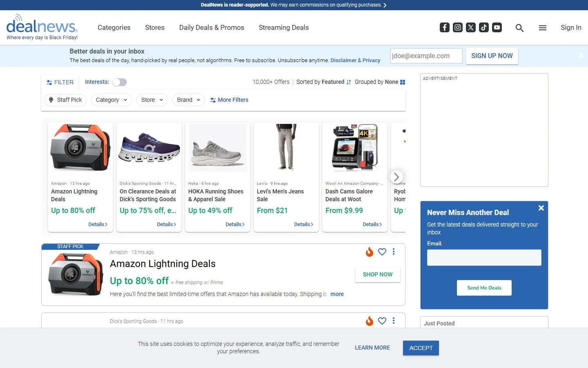Click SHOP NOW for Amazon Lightning Deals
Screen dimensions: 588x368
(x=378, y=274)
